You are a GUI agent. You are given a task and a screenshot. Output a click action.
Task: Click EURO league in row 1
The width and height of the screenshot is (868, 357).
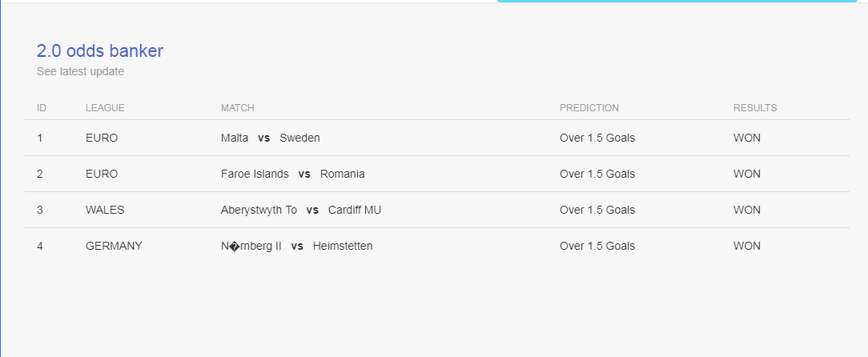point(102,138)
